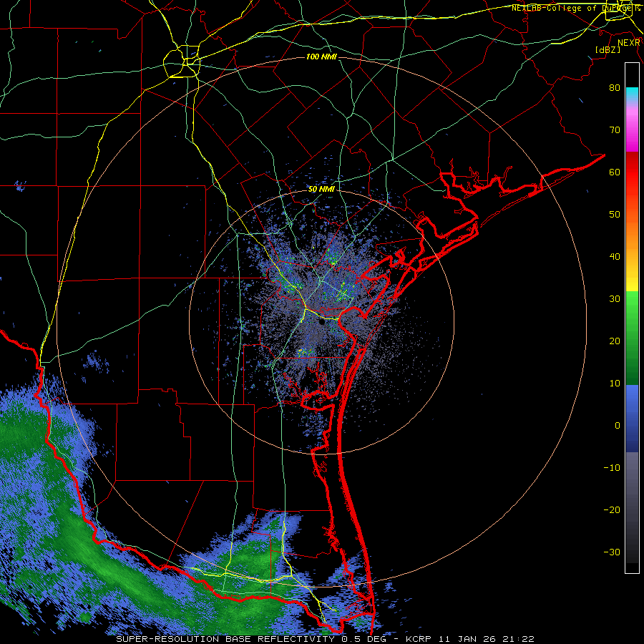Image resolution: width=644 pixels, height=644 pixels.
Task: Click the 40 value on the dBZ scale
Action: pyautogui.click(x=615, y=257)
